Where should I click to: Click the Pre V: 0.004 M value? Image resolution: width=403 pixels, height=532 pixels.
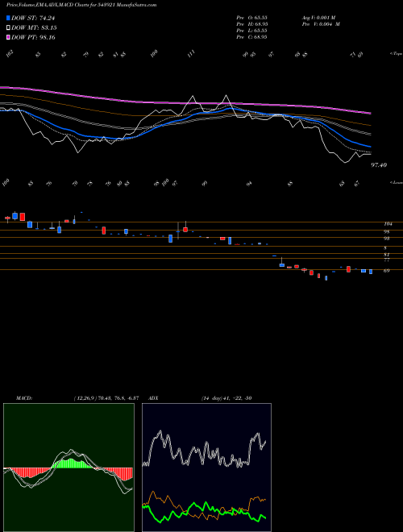321,24
